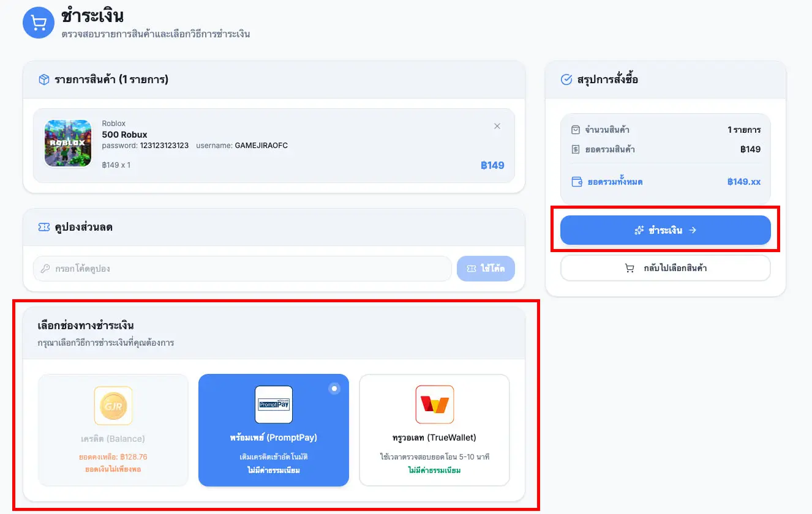Go back via กลับไปเลือกสินค้า button
Image resolution: width=812 pixels, height=514 pixels.
[666, 268]
